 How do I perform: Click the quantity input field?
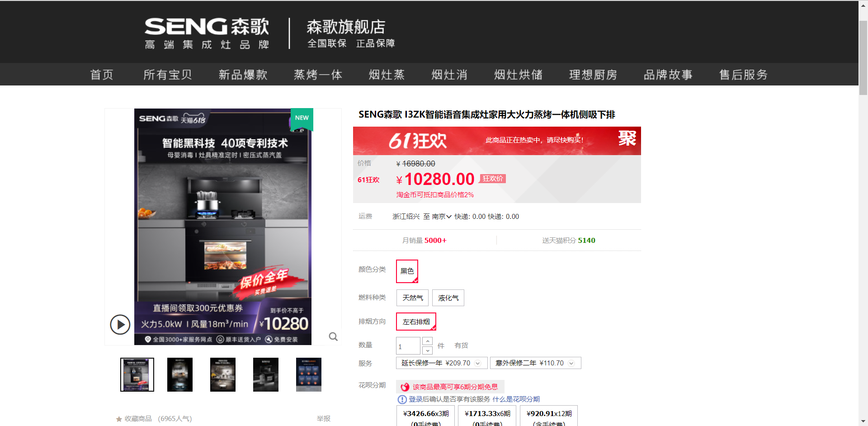tap(408, 346)
